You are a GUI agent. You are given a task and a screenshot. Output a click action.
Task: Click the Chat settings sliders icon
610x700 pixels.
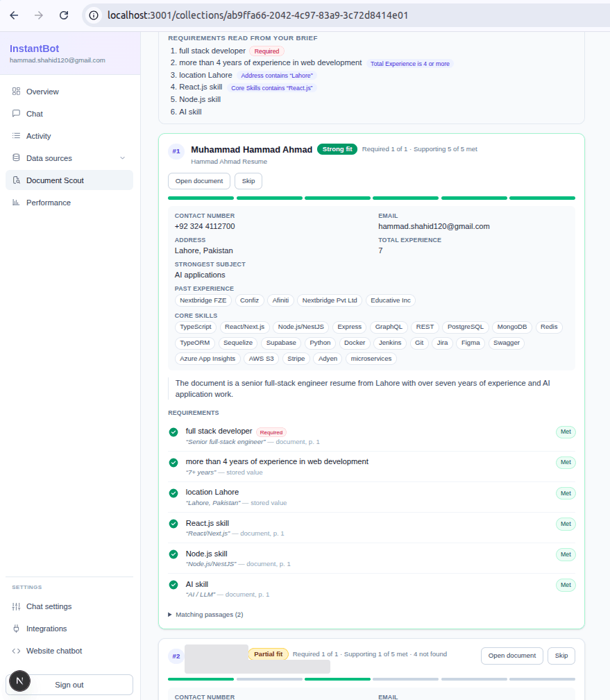[x=17, y=606]
